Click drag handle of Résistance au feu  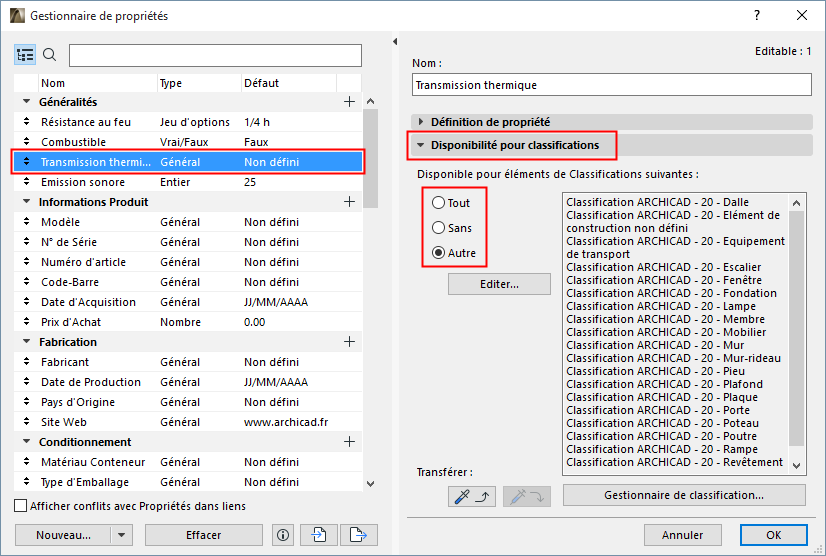tap(26, 122)
